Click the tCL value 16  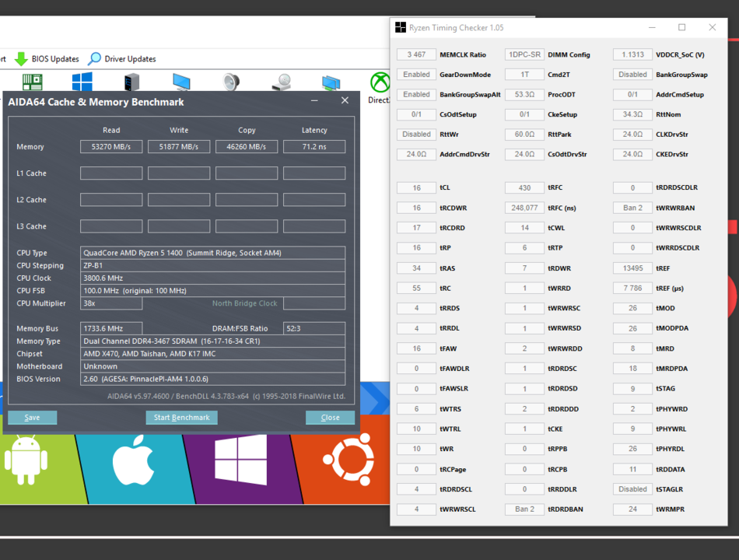[x=416, y=187]
